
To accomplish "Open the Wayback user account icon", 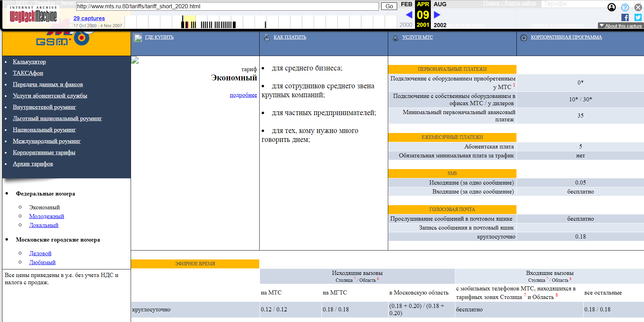I will (x=612, y=7).
